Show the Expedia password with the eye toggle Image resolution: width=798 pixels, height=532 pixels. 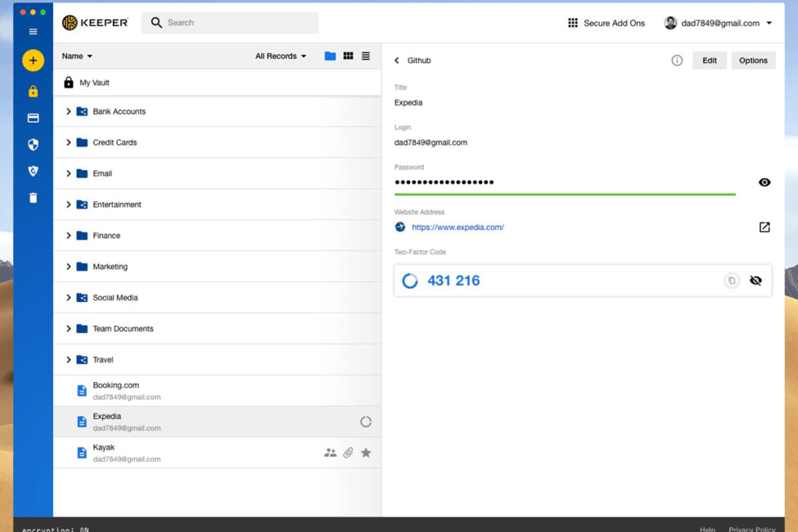764,182
